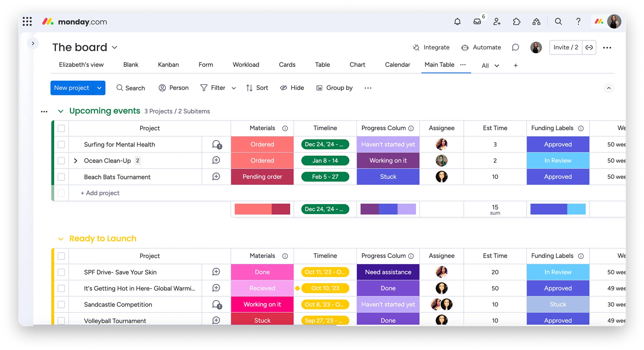Check the Sandcastle Competition row

[x=61, y=304]
